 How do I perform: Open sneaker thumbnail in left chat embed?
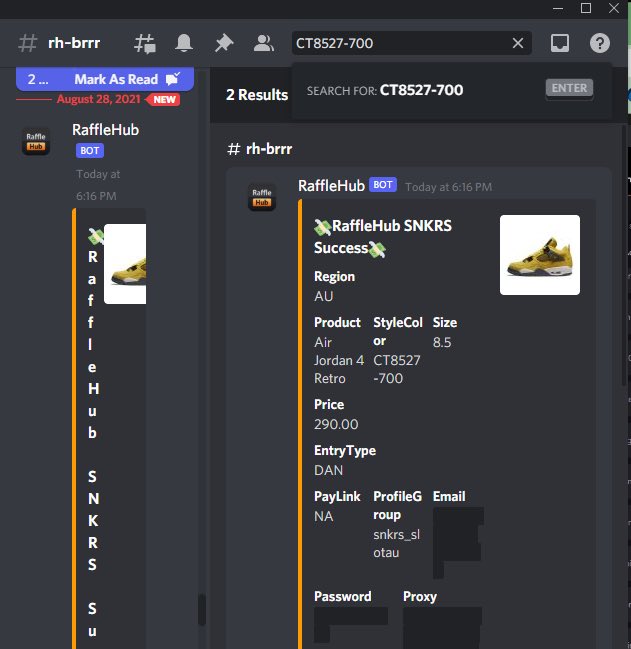tap(125, 264)
